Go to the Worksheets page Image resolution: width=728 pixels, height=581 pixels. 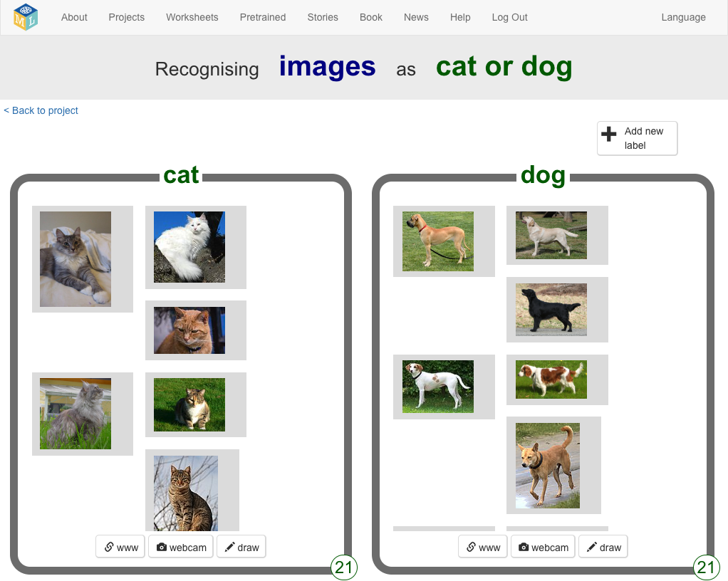point(192,17)
